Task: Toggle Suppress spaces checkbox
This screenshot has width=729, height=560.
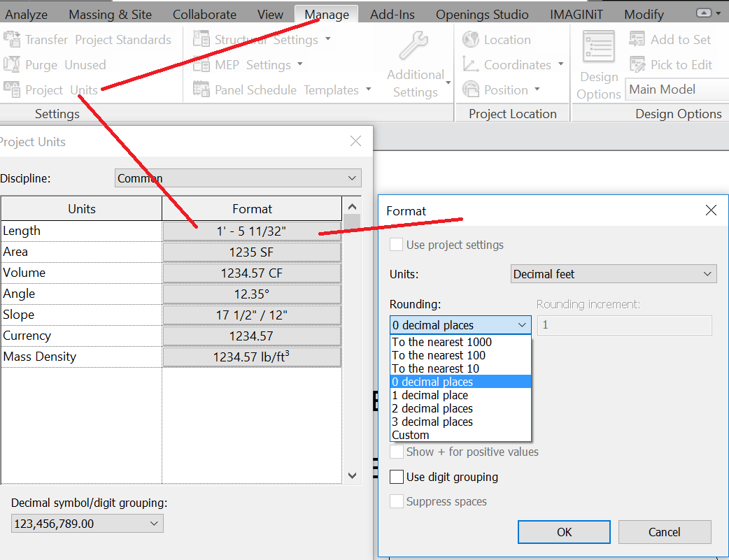Action: [x=397, y=501]
